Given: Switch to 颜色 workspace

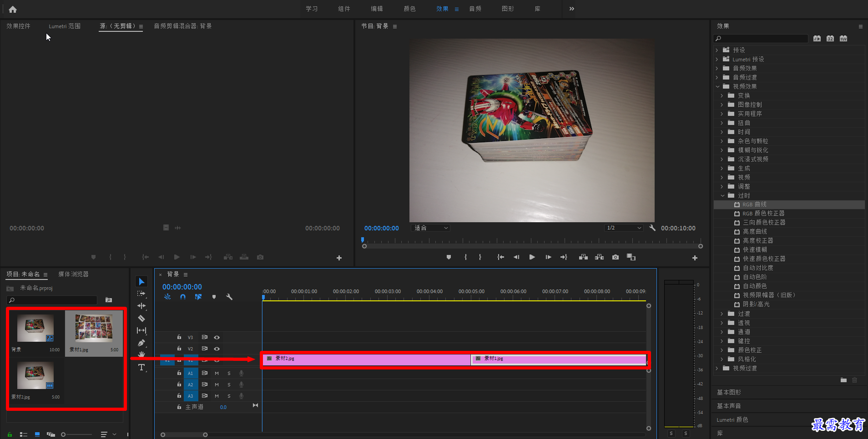Looking at the screenshot, I should [x=409, y=9].
